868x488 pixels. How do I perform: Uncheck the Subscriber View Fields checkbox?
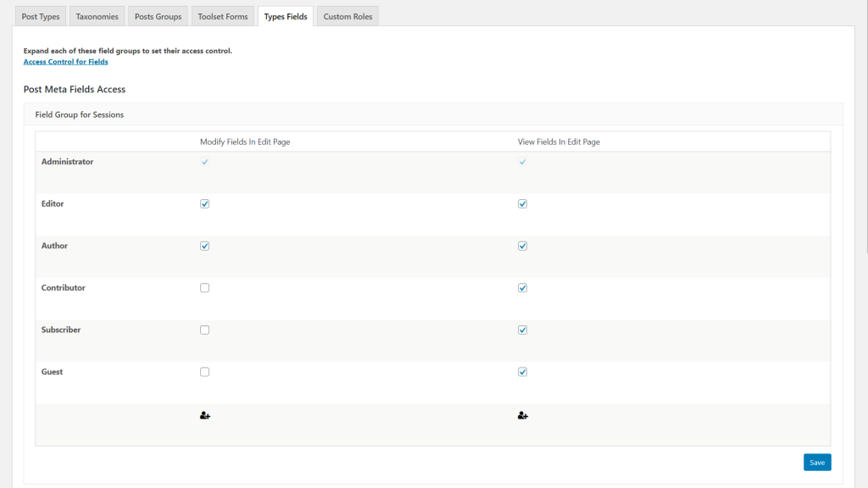pos(522,330)
